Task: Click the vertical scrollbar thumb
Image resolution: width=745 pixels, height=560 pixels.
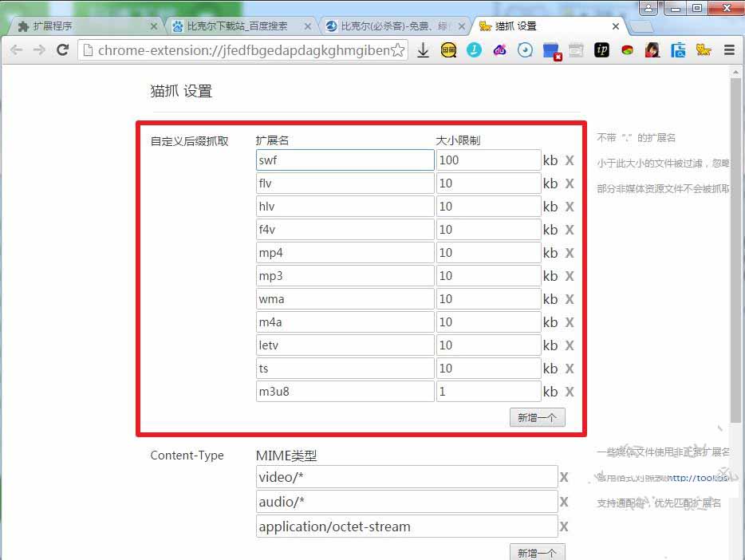Action: point(735,250)
